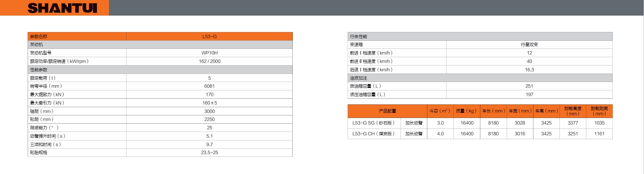Viewport: 644px width, 174px height.
Task: Click the '油液加注' section heading
Action: pos(480,78)
